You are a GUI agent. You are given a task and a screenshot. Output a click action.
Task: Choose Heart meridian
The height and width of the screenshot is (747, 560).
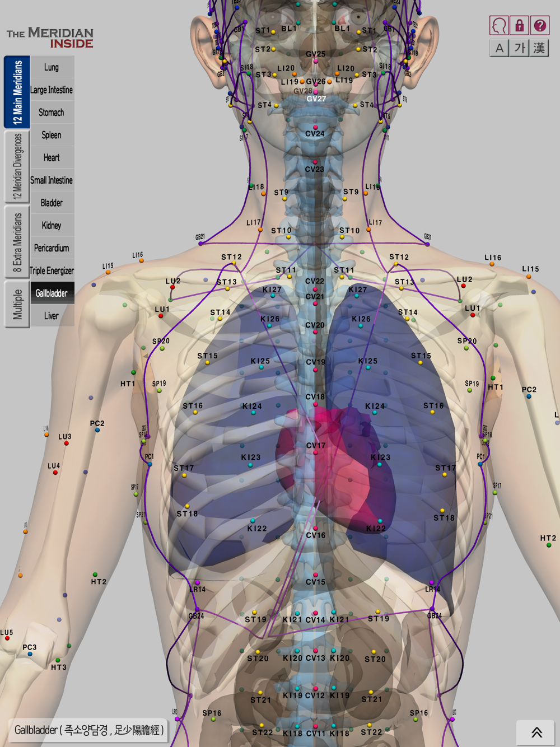point(52,157)
